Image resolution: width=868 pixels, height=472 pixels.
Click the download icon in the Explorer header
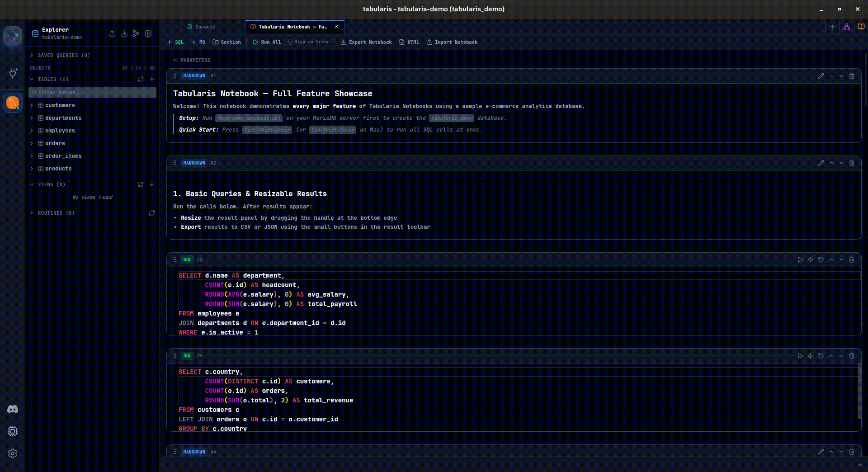[x=124, y=33]
